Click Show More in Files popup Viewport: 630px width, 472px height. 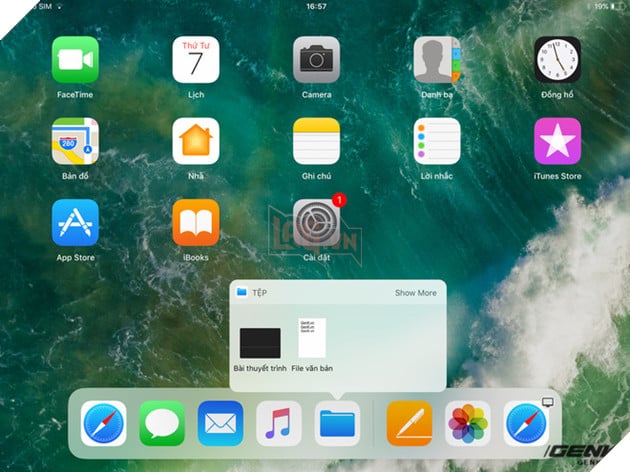coord(415,293)
